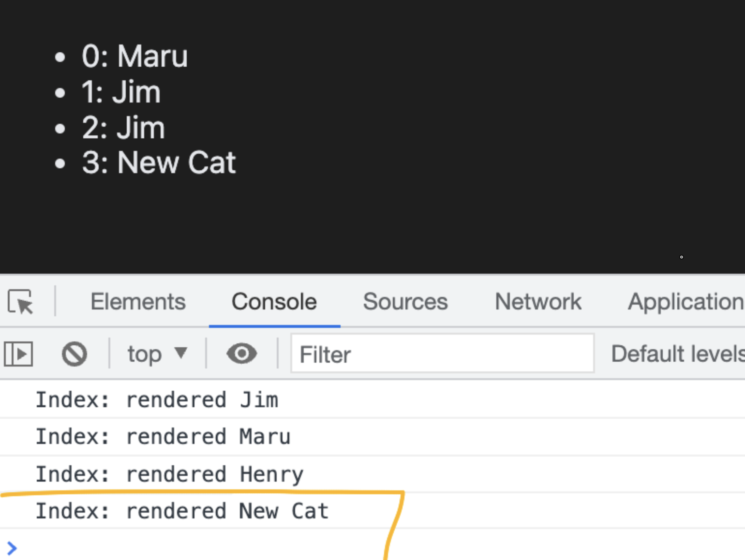Open the top JavaScript context dropdown
This screenshot has height=560, width=745.
pos(157,354)
